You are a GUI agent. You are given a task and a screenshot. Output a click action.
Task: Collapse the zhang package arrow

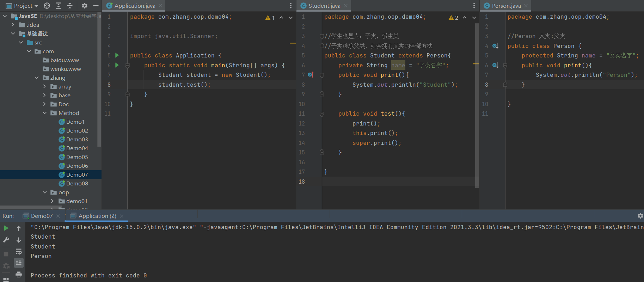tap(37, 78)
